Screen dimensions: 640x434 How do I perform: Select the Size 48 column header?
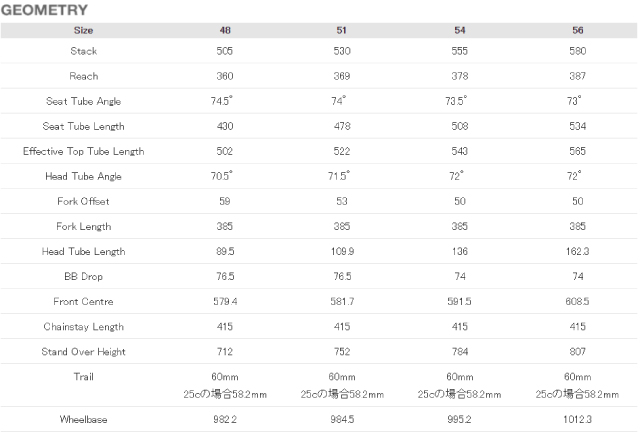point(225,30)
